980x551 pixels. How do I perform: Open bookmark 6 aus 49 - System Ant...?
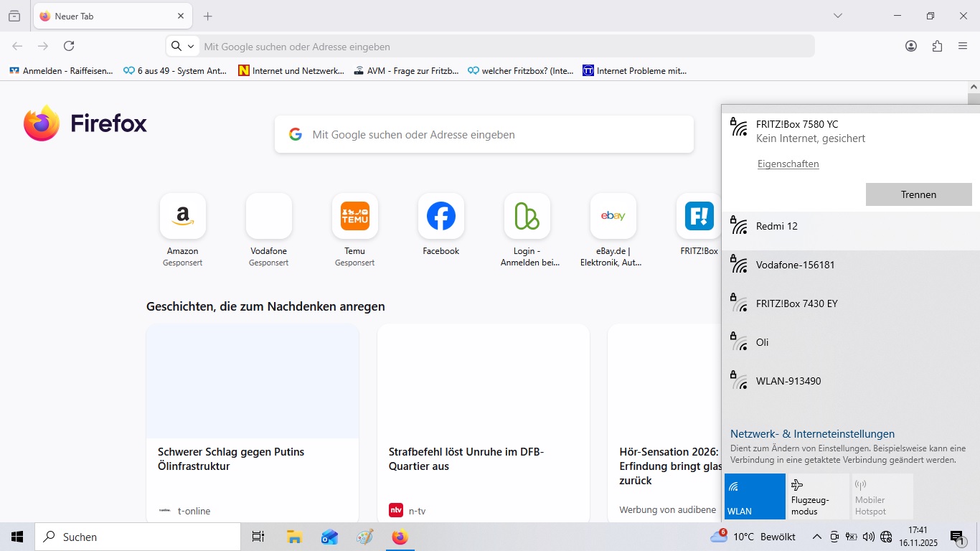pos(175,70)
